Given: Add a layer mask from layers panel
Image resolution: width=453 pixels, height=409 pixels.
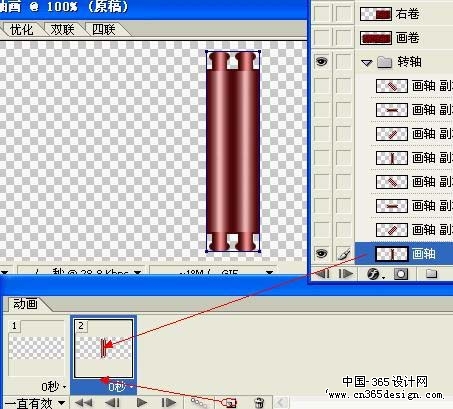Looking at the screenshot, I should (x=401, y=274).
